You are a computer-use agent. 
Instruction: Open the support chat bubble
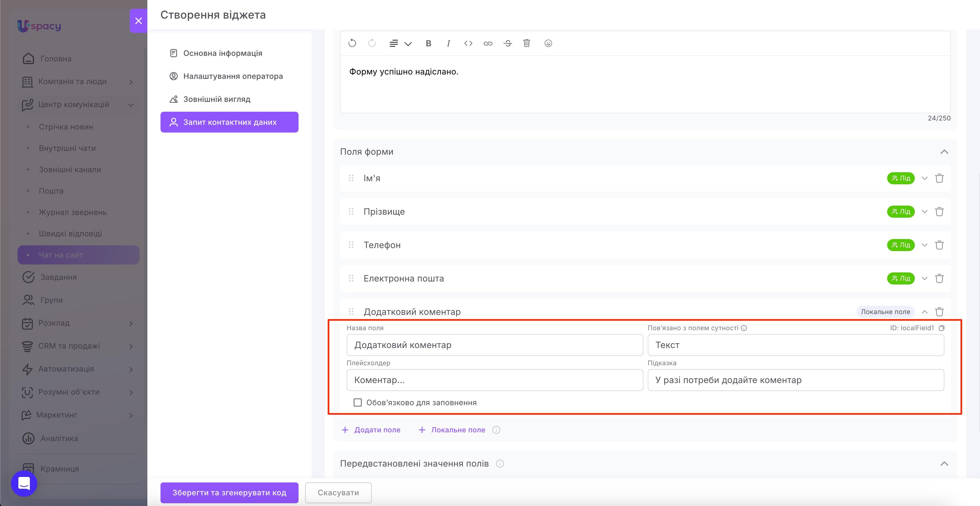click(24, 484)
